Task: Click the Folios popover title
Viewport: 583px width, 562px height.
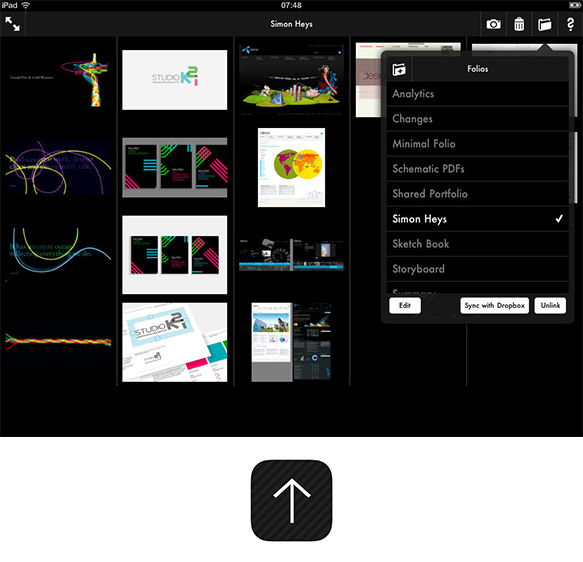Action: click(x=478, y=69)
